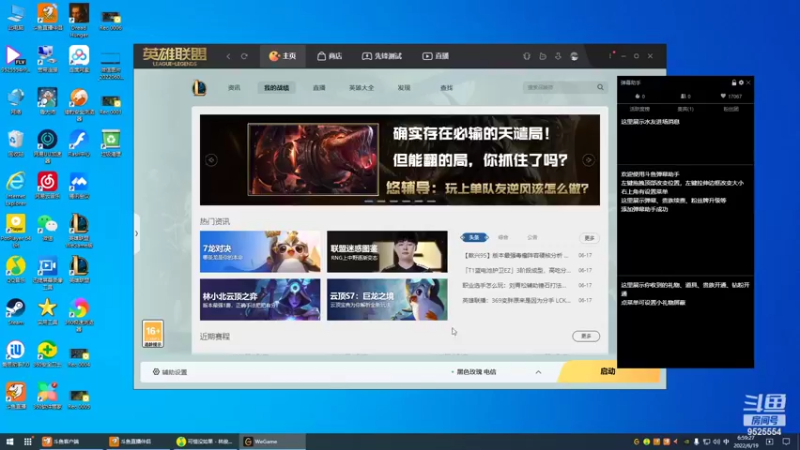Select the third tab in danmaku helper
Screen dimensions: 800x450
(731, 109)
